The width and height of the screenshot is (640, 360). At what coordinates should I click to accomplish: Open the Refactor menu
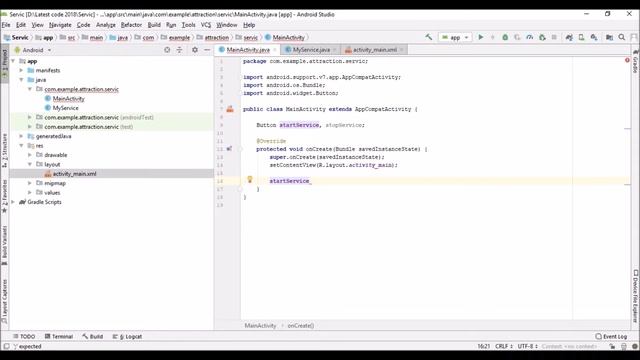click(x=131, y=25)
